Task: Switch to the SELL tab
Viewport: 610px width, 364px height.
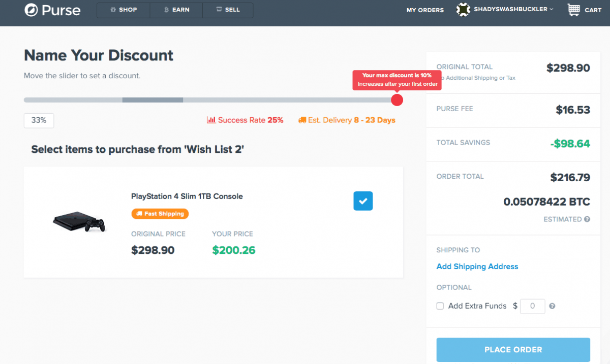Action: (x=228, y=10)
